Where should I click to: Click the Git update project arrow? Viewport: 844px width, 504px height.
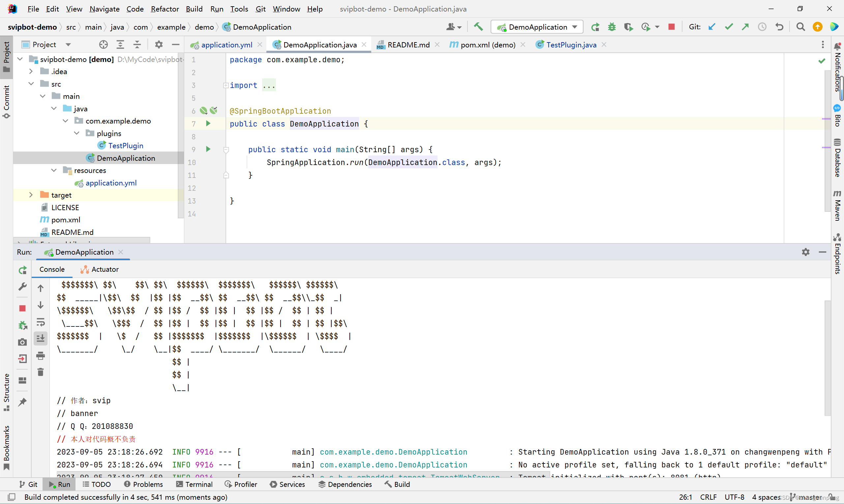click(x=712, y=27)
